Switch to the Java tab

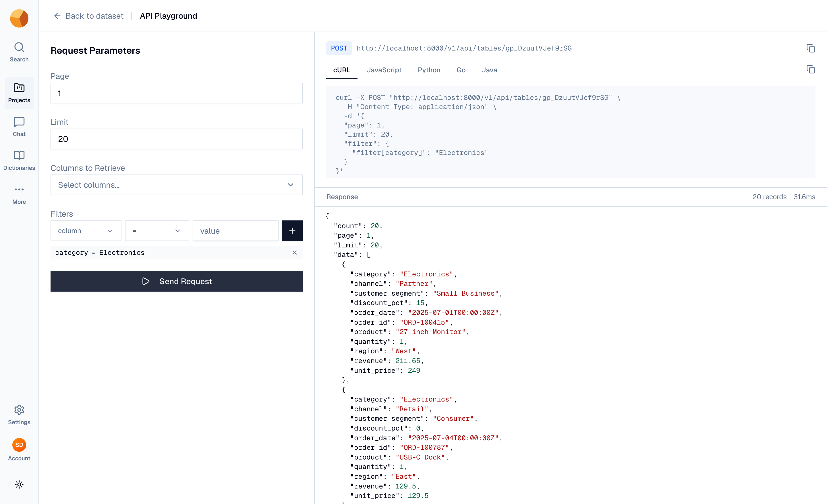(489, 70)
